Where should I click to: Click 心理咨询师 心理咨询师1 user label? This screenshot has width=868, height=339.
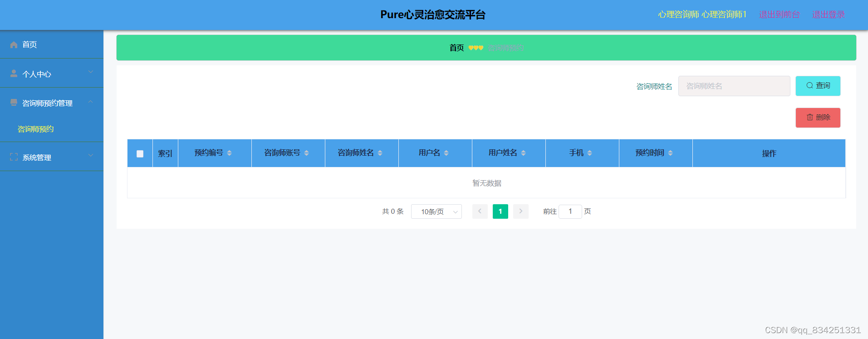[x=702, y=15]
